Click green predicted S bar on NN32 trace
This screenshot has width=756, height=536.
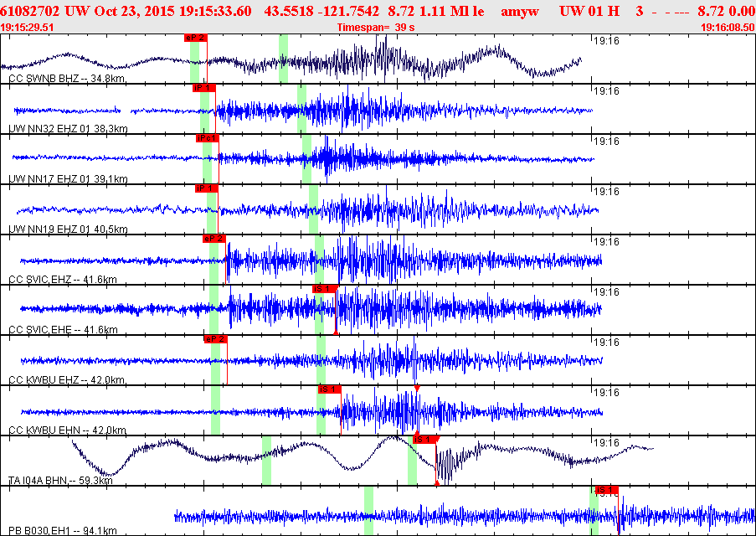(x=302, y=109)
